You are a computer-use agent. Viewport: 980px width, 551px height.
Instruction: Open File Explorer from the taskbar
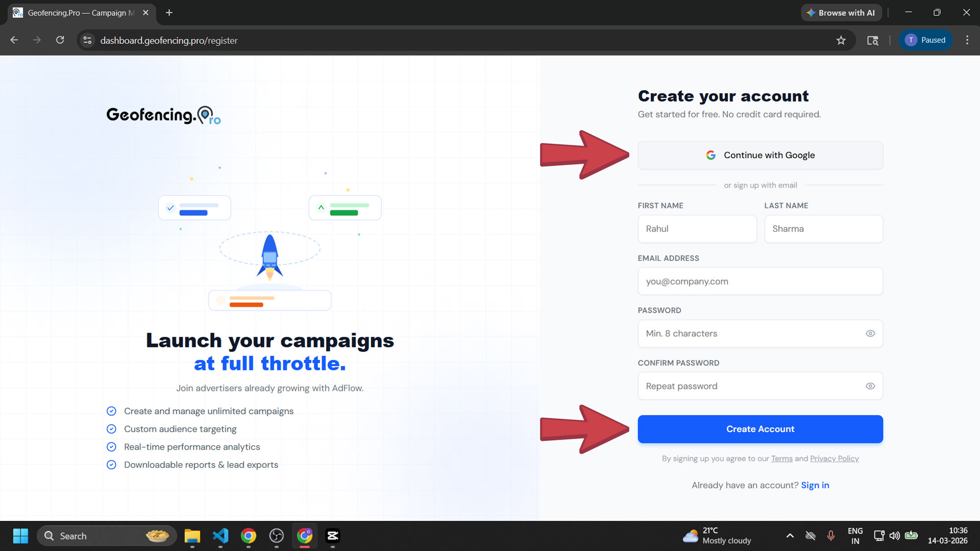(192, 536)
